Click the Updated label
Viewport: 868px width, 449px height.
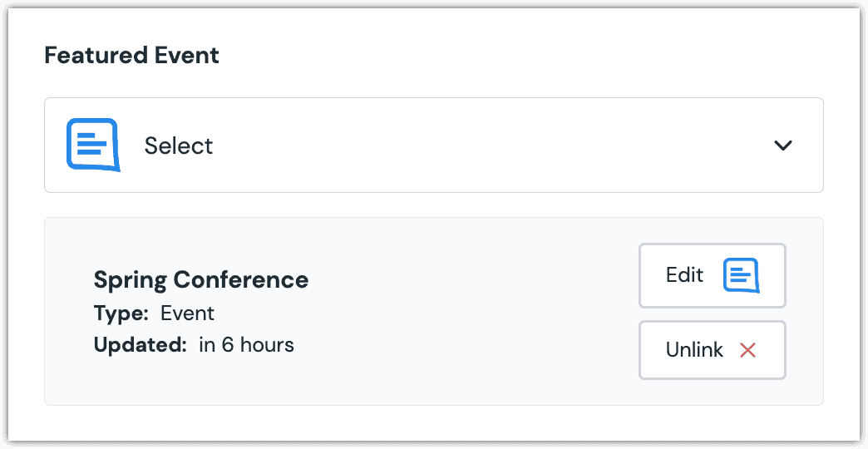(141, 345)
